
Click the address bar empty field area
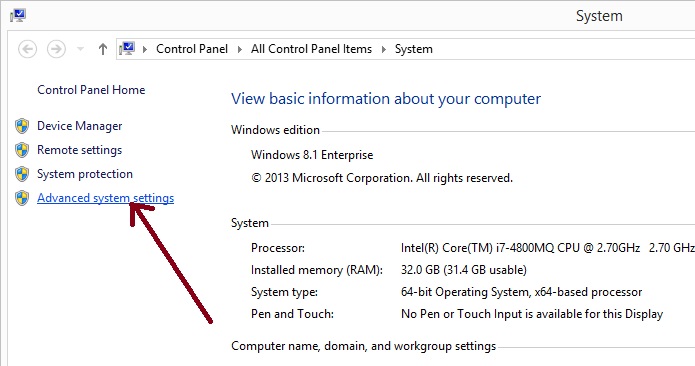[x=563, y=49]
